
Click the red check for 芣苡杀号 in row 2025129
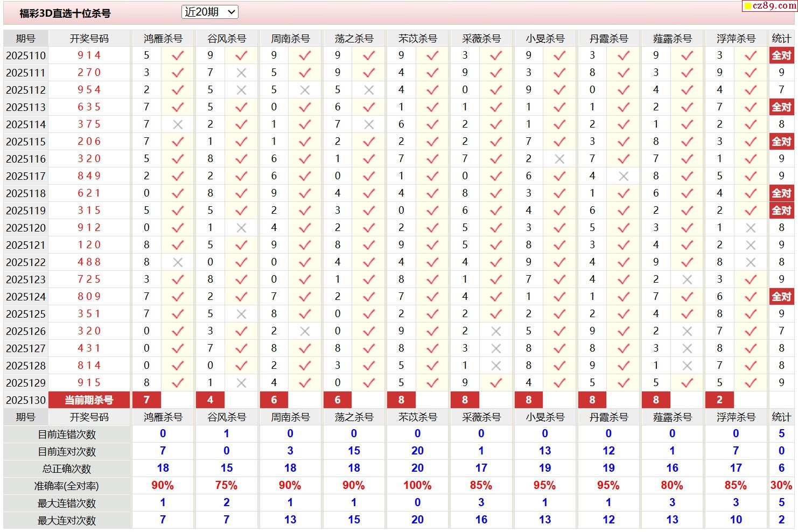(x=432, y=383)
